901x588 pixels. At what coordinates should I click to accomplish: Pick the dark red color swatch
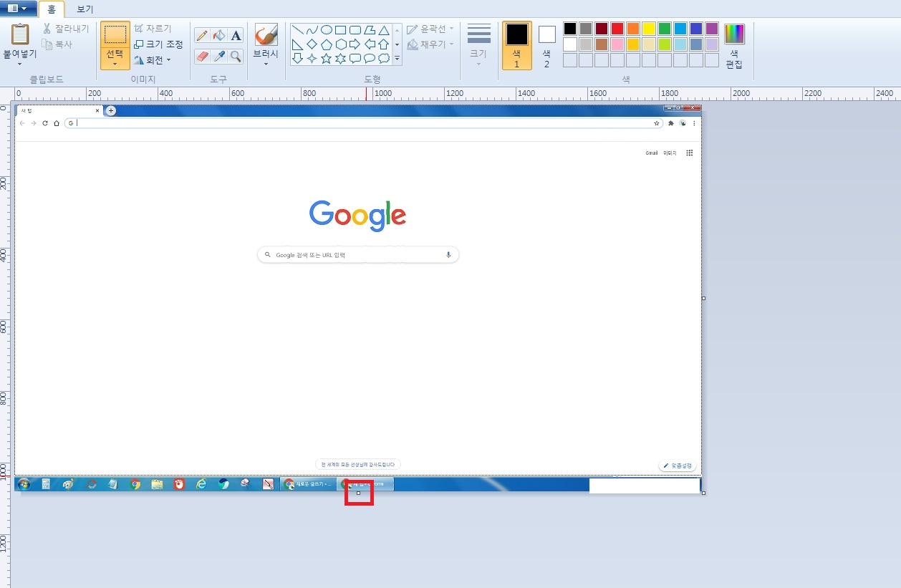pyautogui.click(x=601, y=29)
